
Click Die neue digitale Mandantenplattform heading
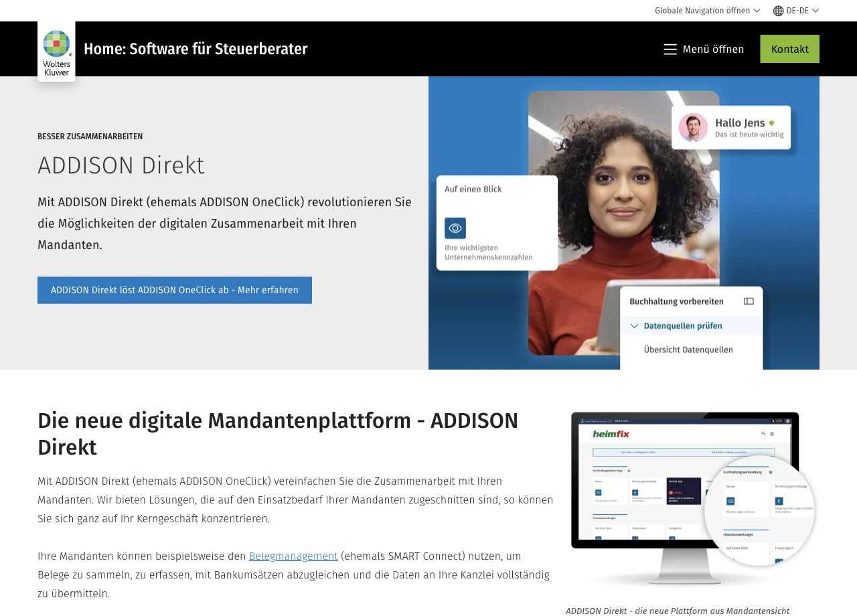tap(278, 434)
